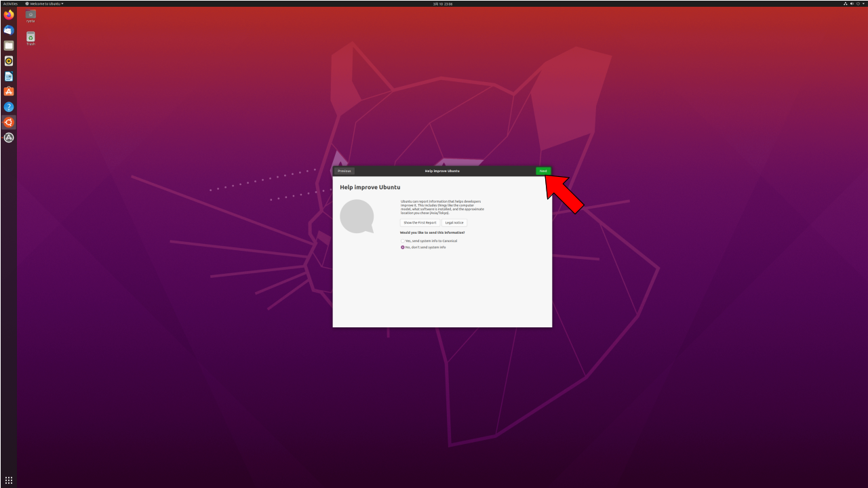This screenshot has width=868, height=488.
Task: Select Yes, send system info to Canonical
Action: coord(429,241)
